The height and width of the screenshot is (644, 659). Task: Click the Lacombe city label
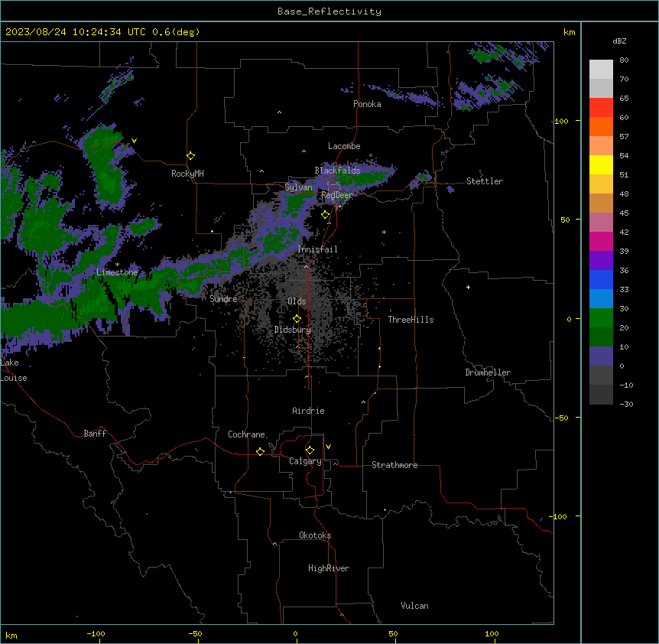pos(344,146)
